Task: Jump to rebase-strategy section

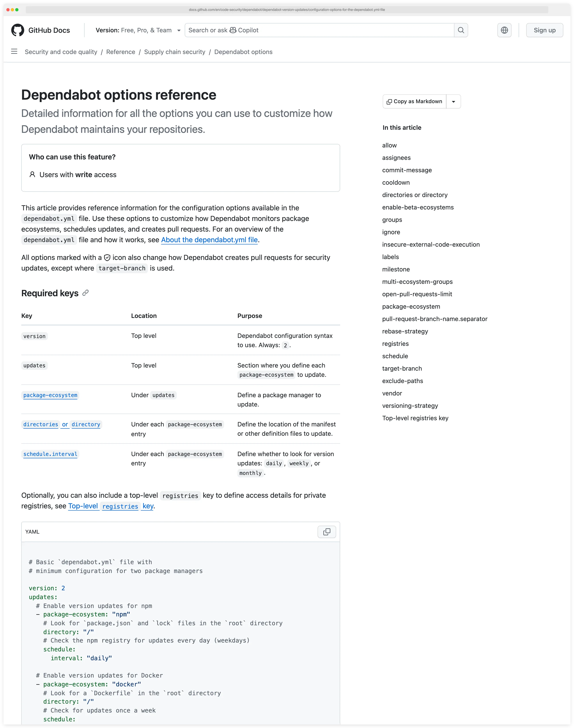Action: tap(405, 332)
